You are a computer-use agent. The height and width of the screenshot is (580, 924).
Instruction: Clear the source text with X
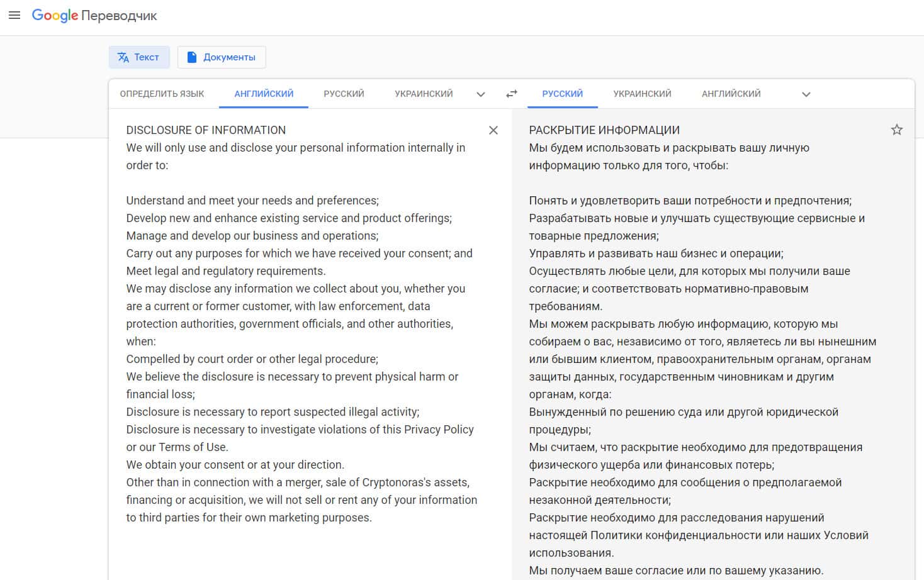coord(493,130)
